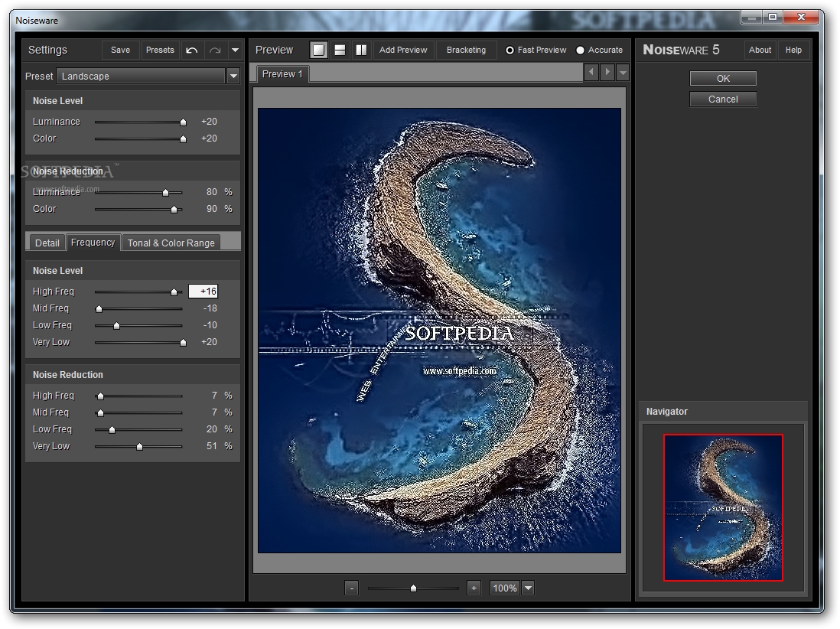Screen dimensions: 840x629
Task: Click the High Freq +16 value field
Action: click(203, 292)
